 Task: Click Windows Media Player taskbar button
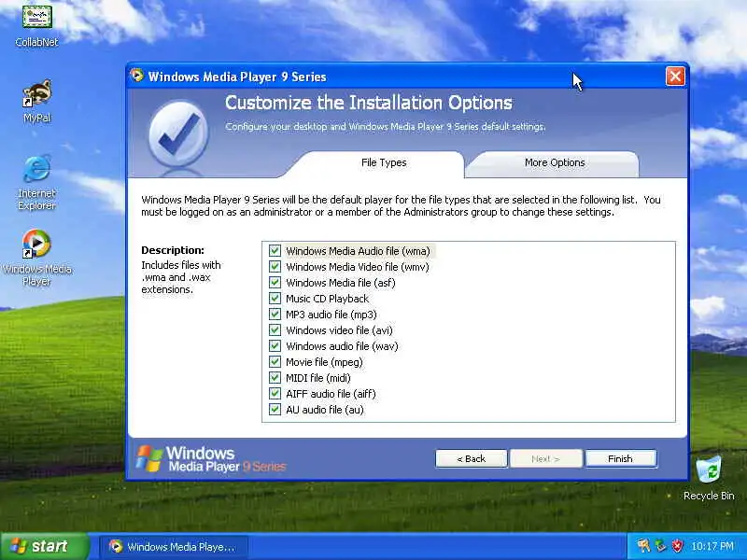tap(174, 547)
